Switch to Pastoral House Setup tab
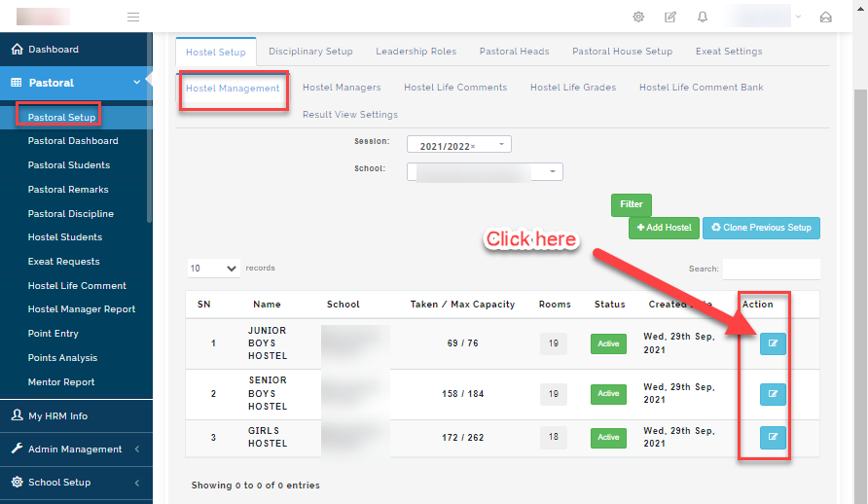This screenshot has width=868, height=504. 622,51
